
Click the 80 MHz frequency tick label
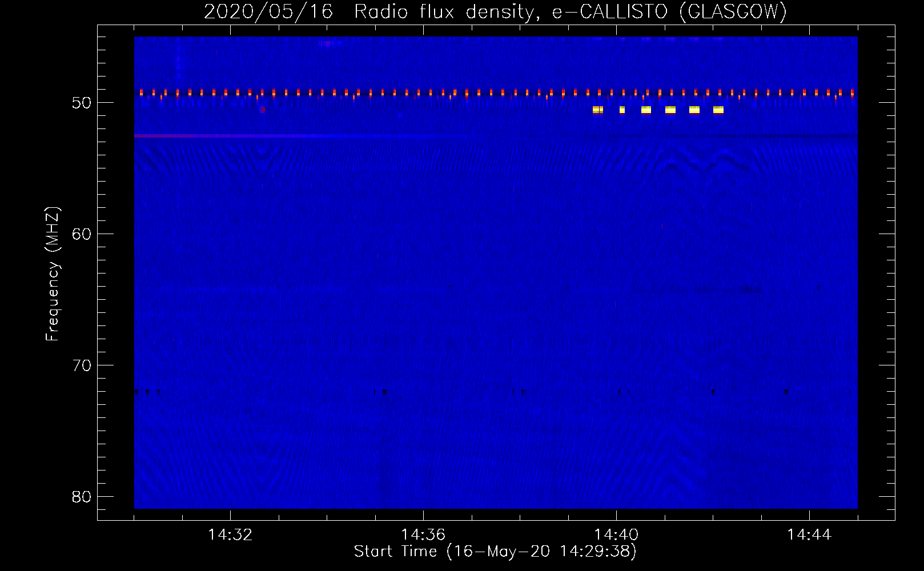coord(82,497)
